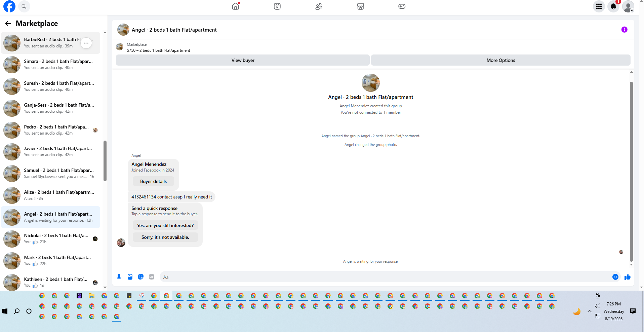Show hidden system tray icons
This screenshot has height=332, width=644.
coord(590,311)
